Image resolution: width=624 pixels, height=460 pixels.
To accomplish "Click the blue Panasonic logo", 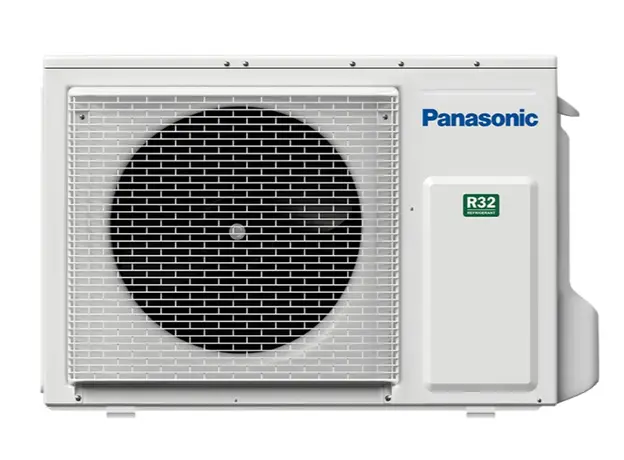I will pos(480,118).
